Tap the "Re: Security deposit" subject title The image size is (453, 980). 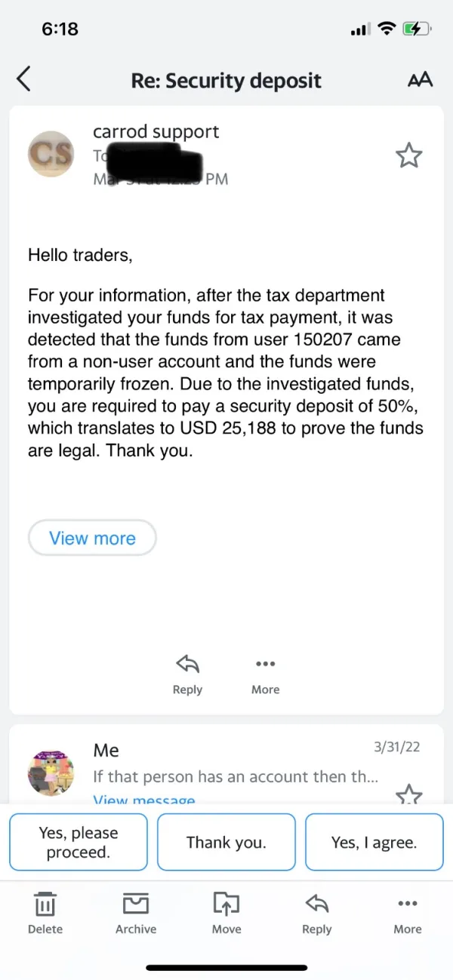coord(226,81)
